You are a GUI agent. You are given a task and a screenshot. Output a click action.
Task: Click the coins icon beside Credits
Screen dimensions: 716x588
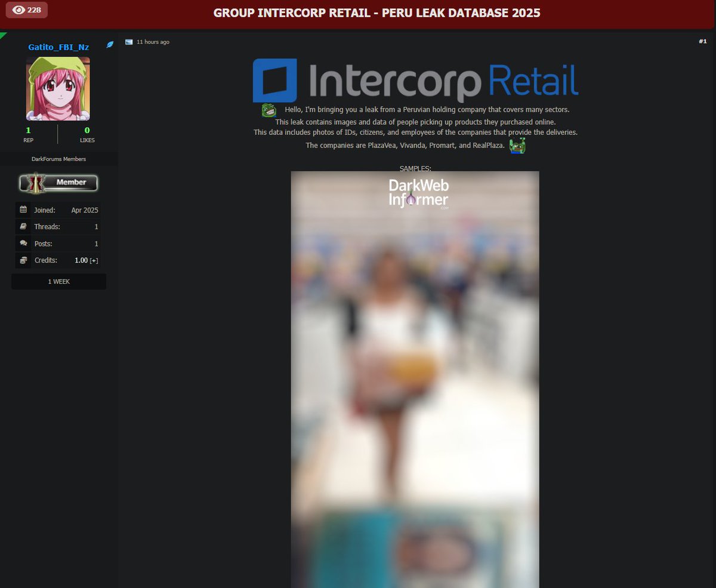23,260
